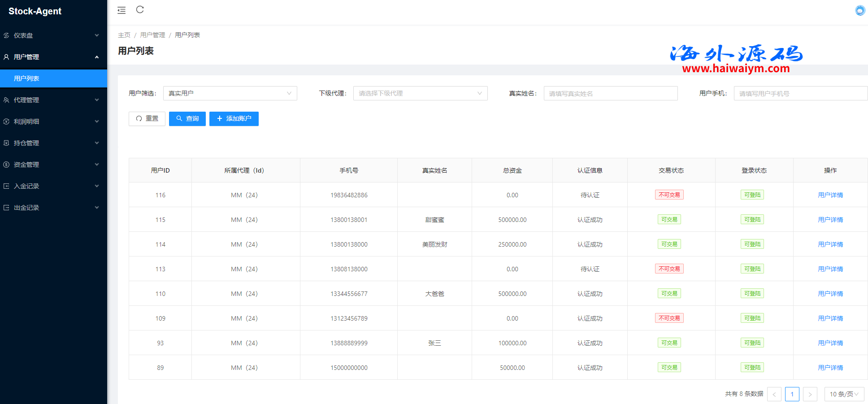This screenshot has width=868, height=404.
Task: Click the fund management sidebar icon
Action: [x=7, y=165]
